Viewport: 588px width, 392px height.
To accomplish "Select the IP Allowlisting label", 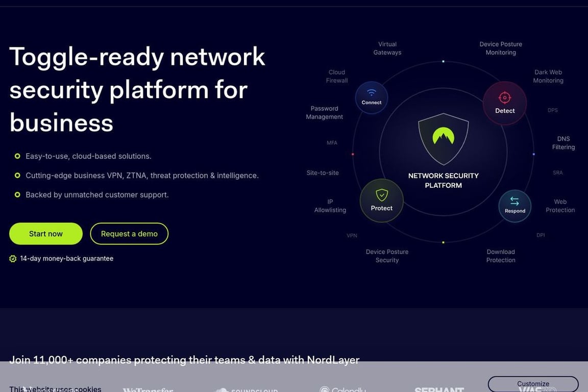I will click(330, 206).
